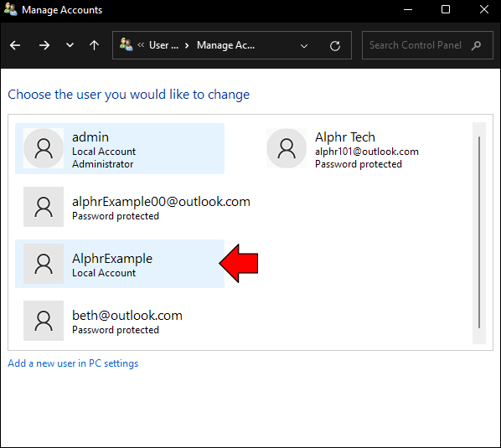Go back using the back arrow
Image resolution: width=501 pixels, height=448 pixels.
15,45
